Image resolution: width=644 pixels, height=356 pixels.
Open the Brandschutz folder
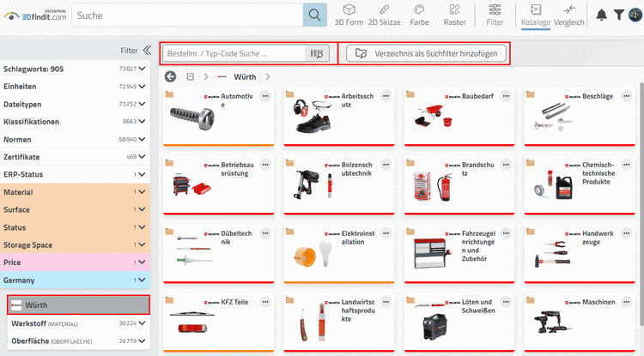click(x=459, y=186)
